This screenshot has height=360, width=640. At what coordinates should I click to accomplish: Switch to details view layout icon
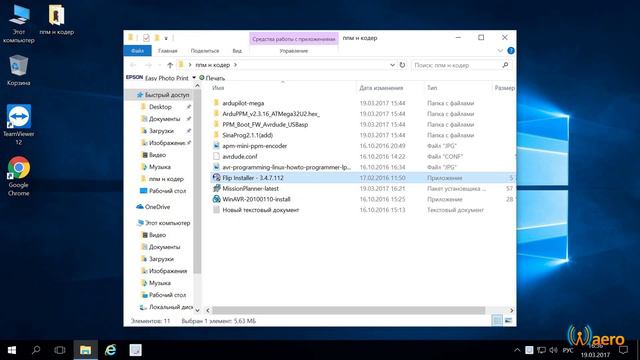click(497, 321)
